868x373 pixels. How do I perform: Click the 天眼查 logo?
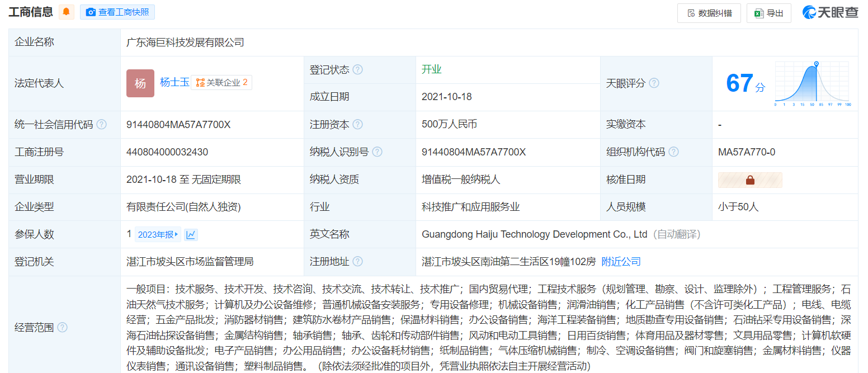pos(830,12)
